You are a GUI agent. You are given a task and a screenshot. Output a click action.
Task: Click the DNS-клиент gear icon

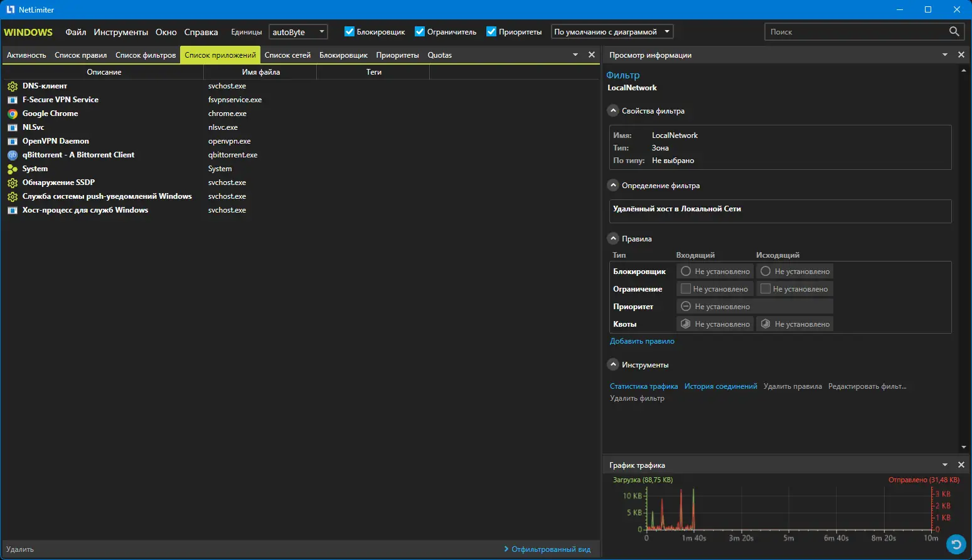[x=13, y=87]
